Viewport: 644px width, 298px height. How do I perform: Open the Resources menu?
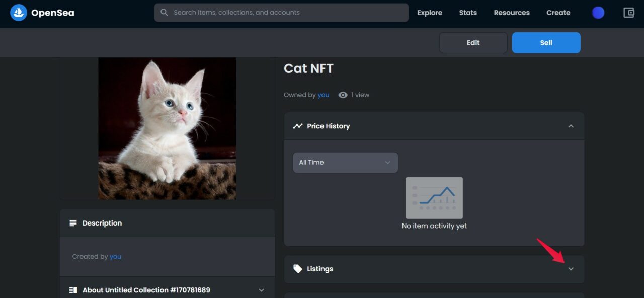pyautogui.click(x=512, y=13)
